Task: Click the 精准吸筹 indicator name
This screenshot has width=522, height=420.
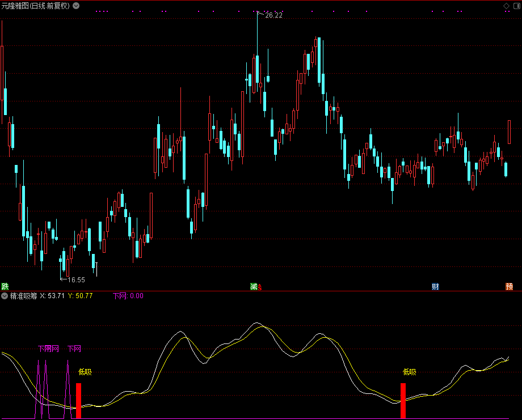Action: coord(23,296)
